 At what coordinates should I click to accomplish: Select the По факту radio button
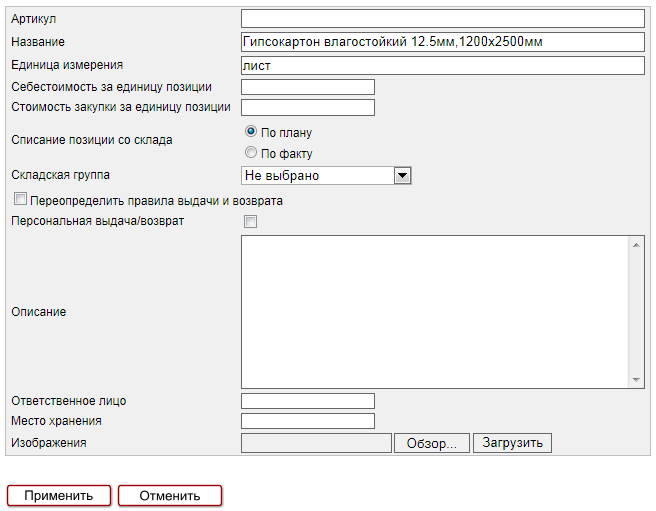tap(251, 153)
